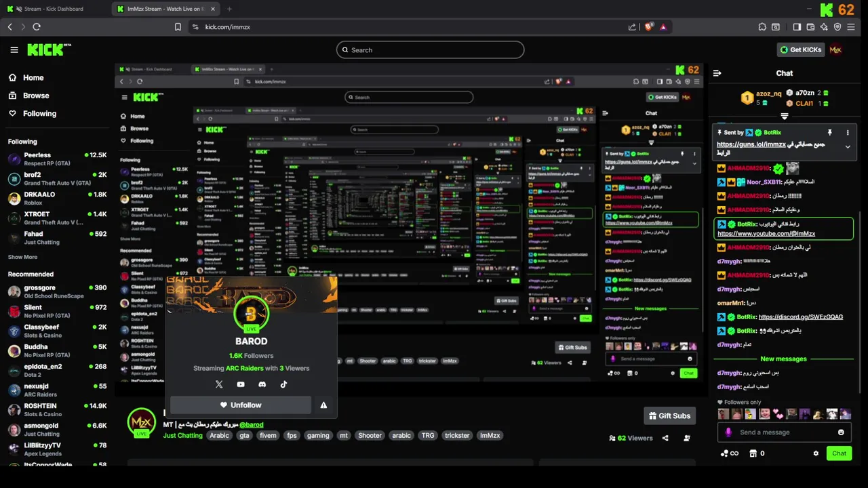Click the @barod mention in stream title
Viewport: 868px width, 488px height.
(x=251, y=425)
